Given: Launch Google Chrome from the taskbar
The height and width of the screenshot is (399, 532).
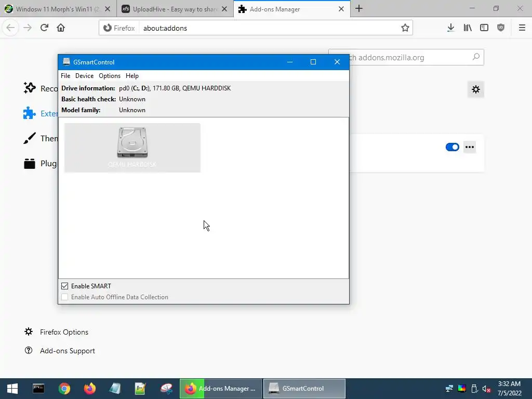Looking at the screenshot, I should click(64, 389).
